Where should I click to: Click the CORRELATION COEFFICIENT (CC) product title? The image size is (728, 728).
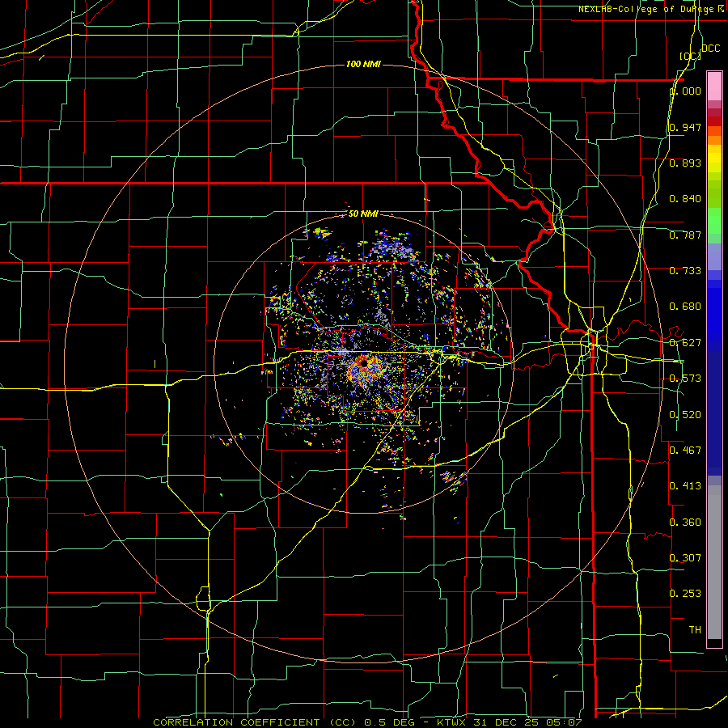[x=255, y=722]
